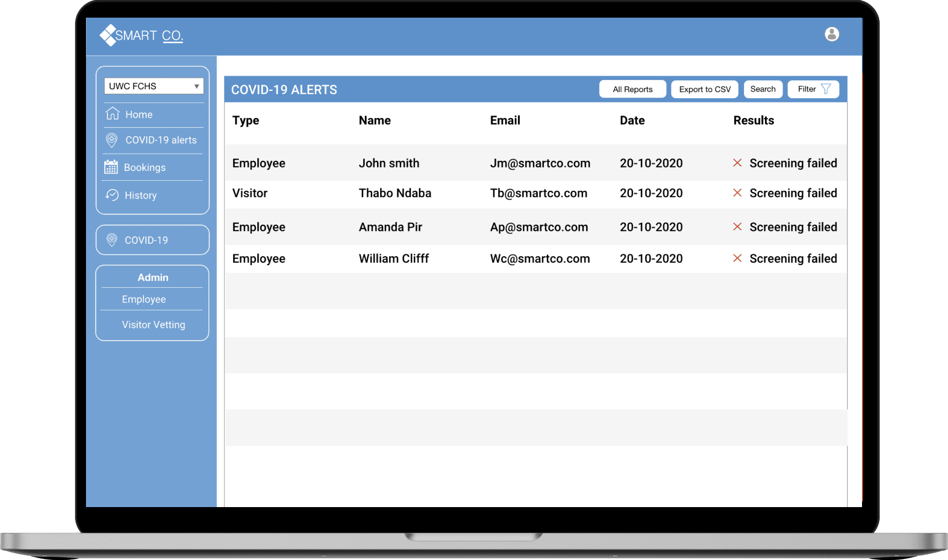Click Employee type in John smith row
This screenshot has height=560, width=948.
(258, 163)
